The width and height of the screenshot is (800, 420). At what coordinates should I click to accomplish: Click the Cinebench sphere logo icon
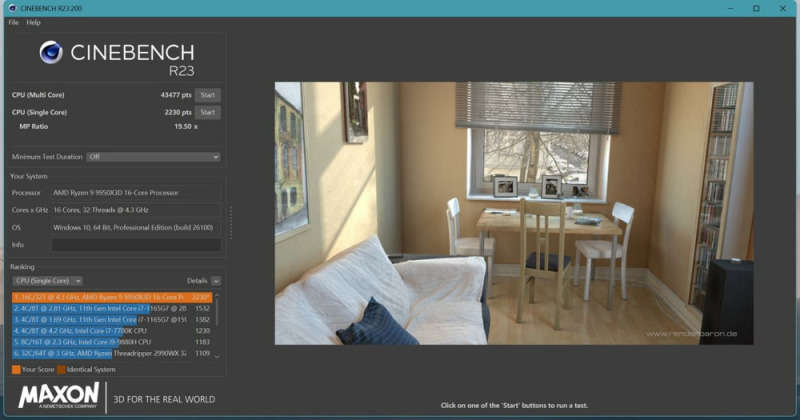tap(51, 54)
